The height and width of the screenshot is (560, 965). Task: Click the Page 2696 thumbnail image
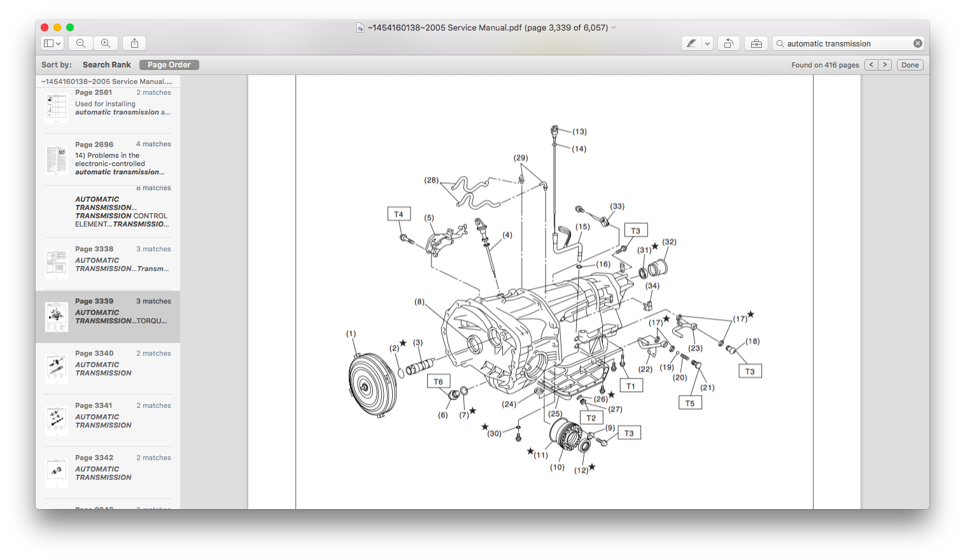coord(57,160)
